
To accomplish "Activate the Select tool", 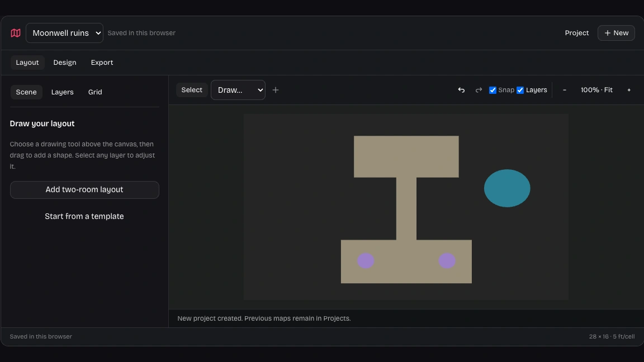I will [192, 90].
